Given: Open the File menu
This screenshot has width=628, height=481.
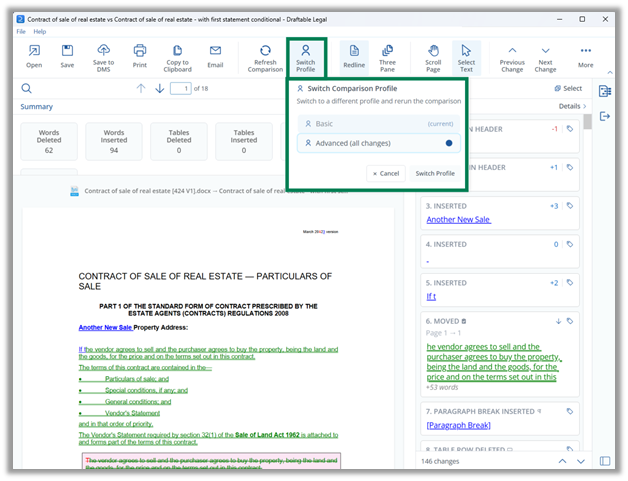Looking at the screenshot, I should 21,32.
